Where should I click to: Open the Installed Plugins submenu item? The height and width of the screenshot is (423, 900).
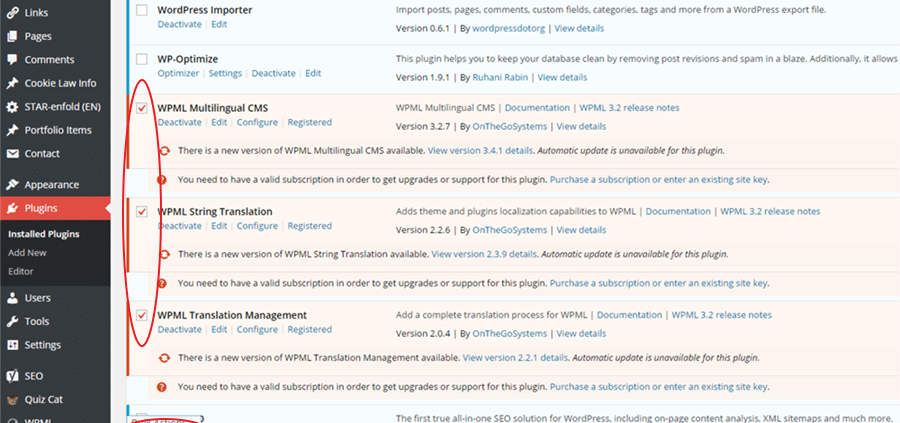44,234
